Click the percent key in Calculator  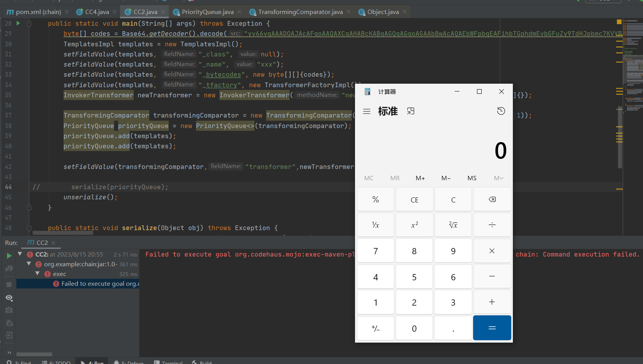click(376, 199)
